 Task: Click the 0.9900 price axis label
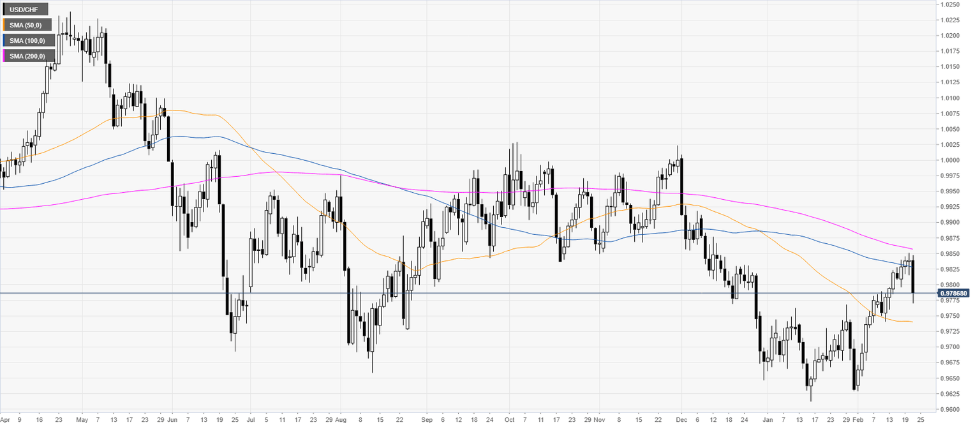(949, 223)
